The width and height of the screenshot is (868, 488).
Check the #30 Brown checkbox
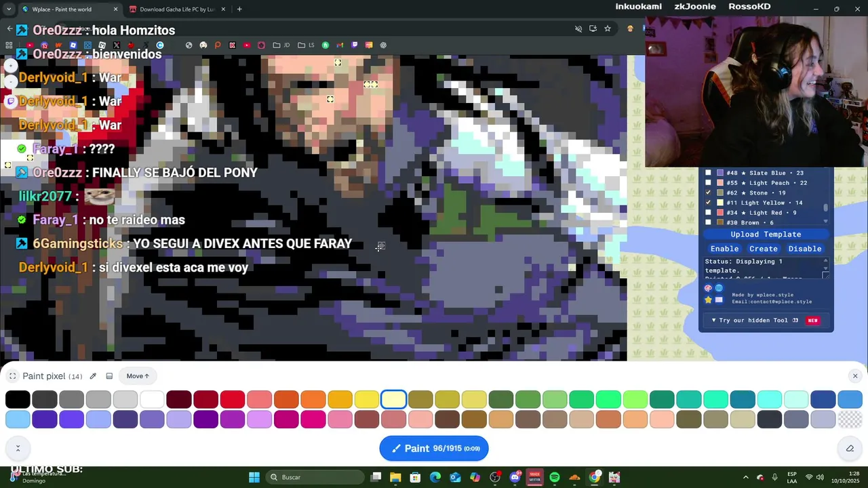click(709, 222)
